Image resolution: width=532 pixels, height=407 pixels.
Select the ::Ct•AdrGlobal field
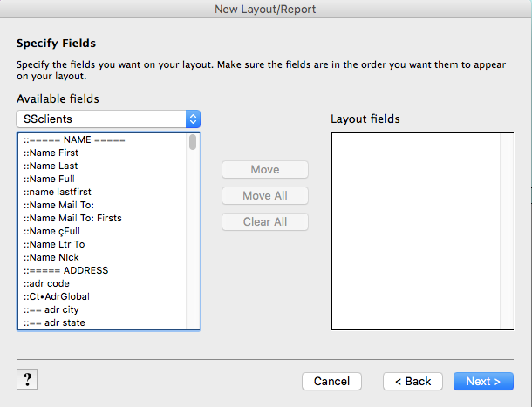point(102,296)
